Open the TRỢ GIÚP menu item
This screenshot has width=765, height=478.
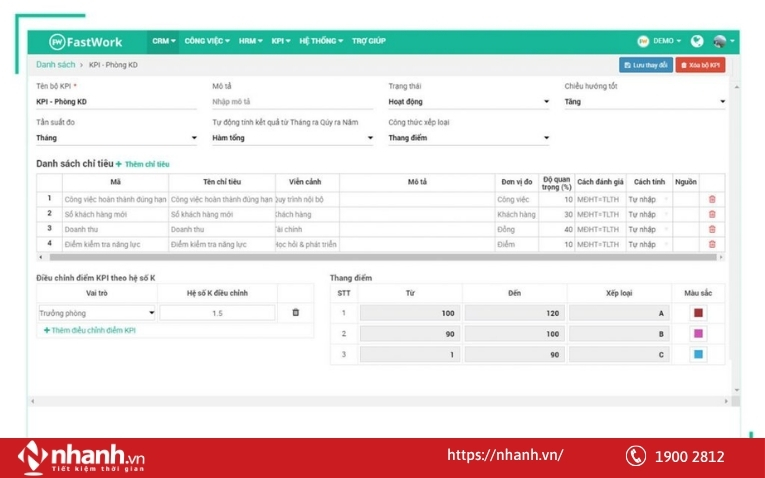[x=369, y=41]
